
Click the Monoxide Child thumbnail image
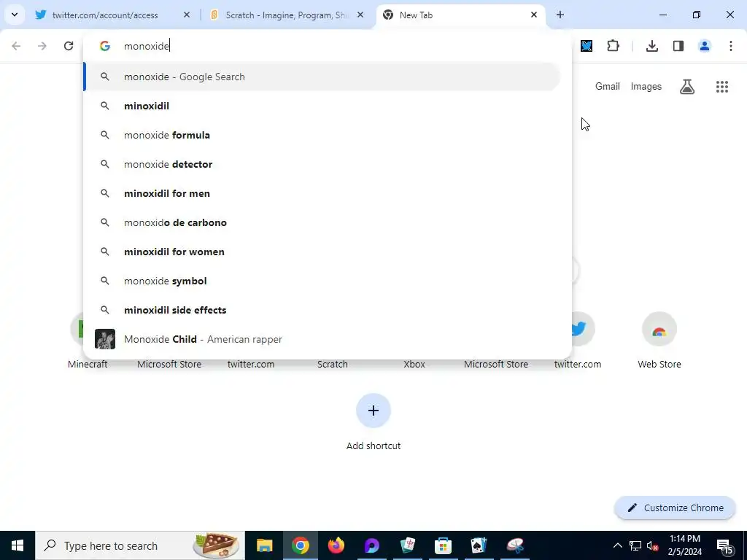[x=105, y=339]
